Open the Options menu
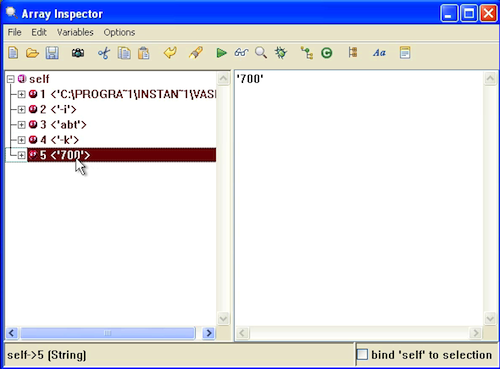Screen dimensions: 500x369 click(x=119, y=32)
